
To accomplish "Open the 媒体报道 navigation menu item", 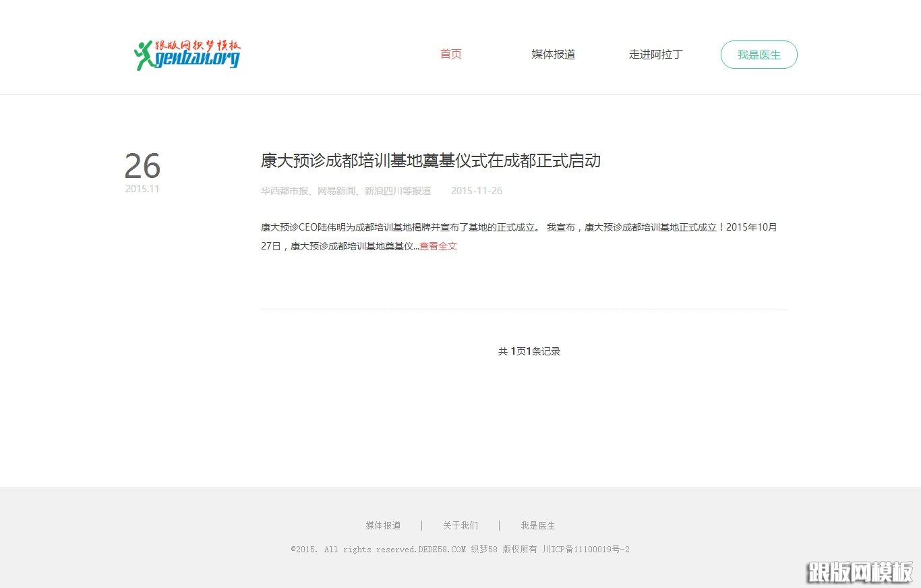I will point(553,55).
